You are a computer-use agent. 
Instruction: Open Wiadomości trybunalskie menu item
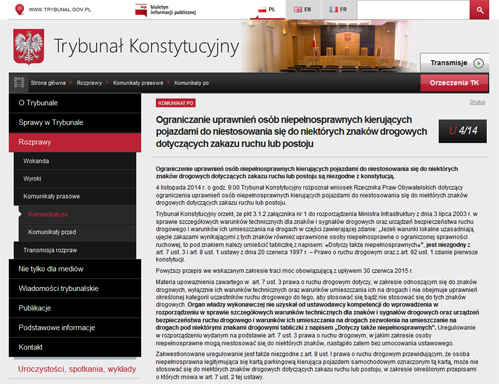[x=75, y=289]
